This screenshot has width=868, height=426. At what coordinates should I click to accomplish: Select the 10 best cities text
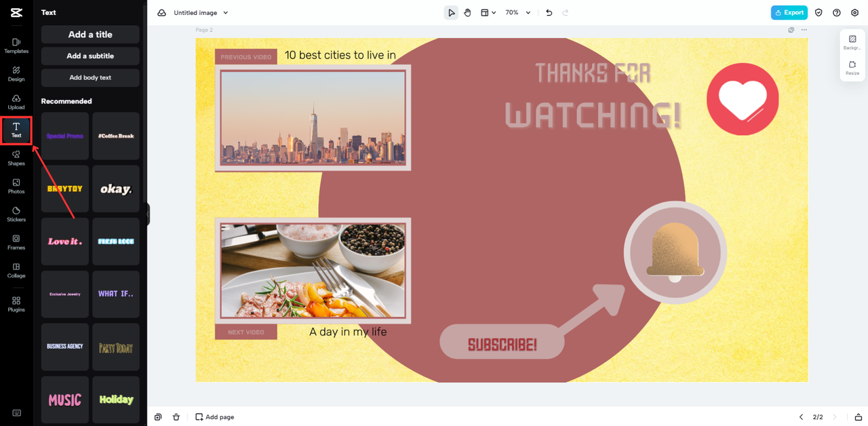(340, 56)
